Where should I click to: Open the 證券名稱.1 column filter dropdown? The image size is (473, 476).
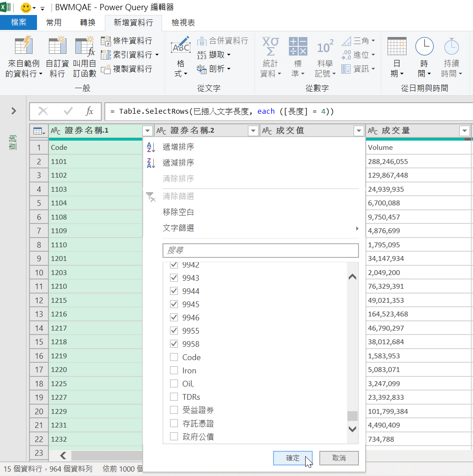tap(148, 131)
